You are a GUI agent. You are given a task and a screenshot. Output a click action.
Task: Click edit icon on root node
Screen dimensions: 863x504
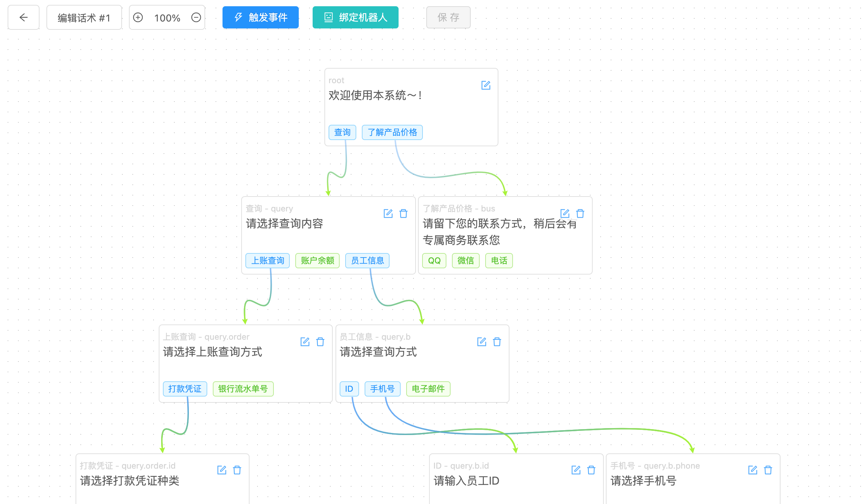tap(485, 85)
